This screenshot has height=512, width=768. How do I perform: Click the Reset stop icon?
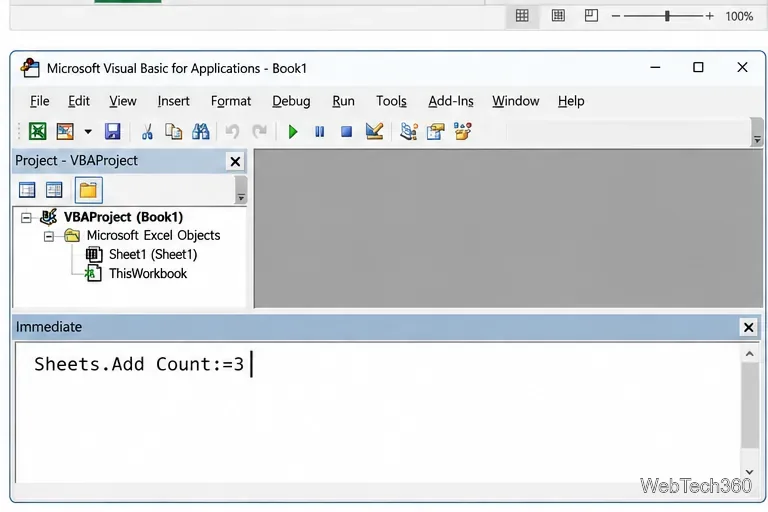coord(346,131)
